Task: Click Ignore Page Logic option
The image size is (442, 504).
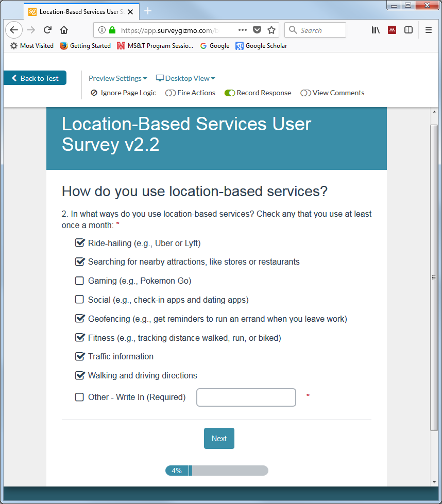Action: point(124,93)
